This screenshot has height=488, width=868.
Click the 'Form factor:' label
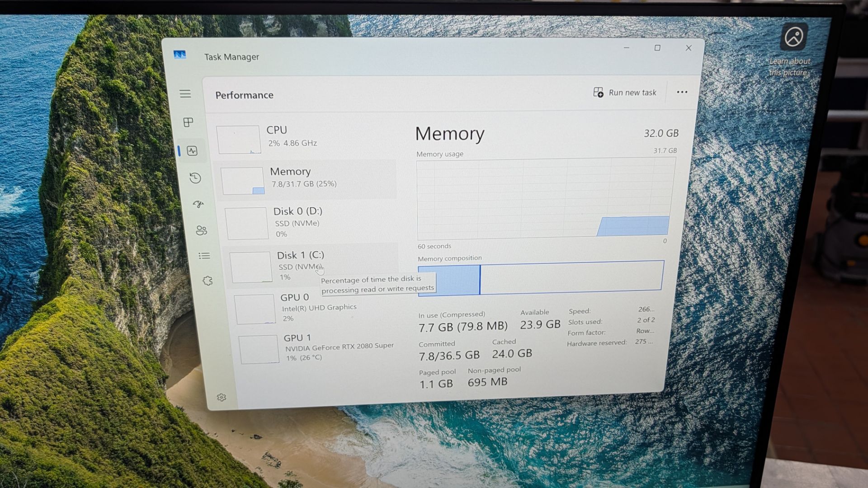tap(586, 333)
